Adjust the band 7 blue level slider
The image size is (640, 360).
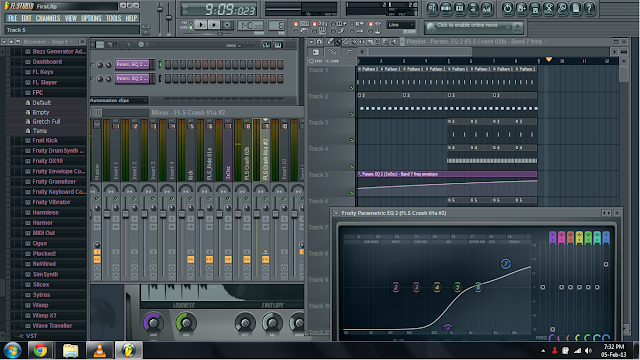(606, 264)
